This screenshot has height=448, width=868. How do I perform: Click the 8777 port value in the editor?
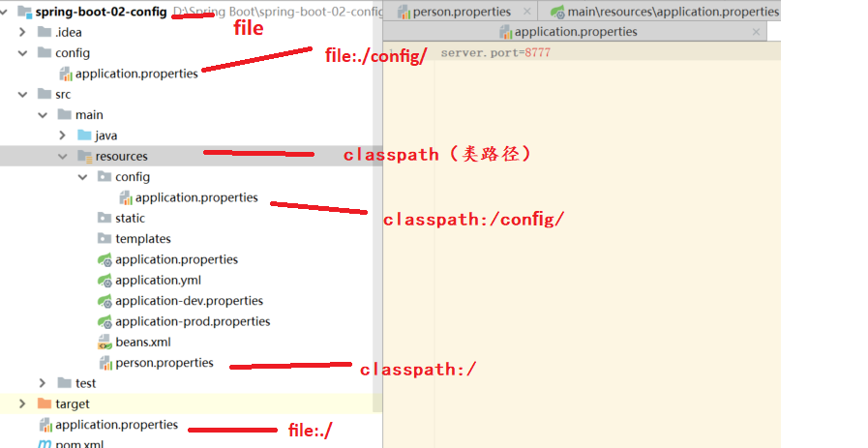click(537, 52)
